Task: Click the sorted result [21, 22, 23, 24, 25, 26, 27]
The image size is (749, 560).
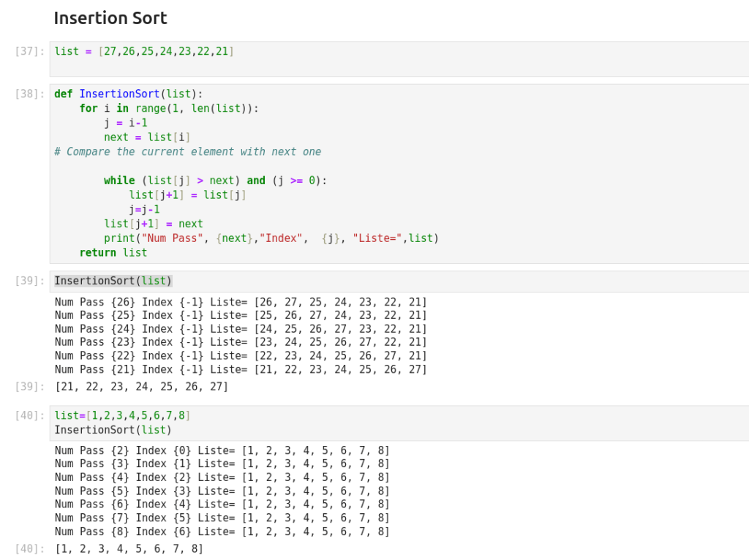Action: 141,387
